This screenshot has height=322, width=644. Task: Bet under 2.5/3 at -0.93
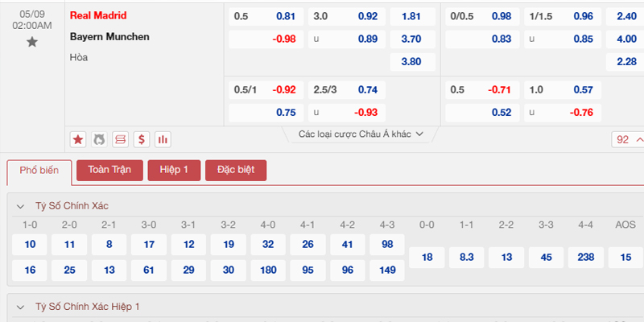(347, 113)
